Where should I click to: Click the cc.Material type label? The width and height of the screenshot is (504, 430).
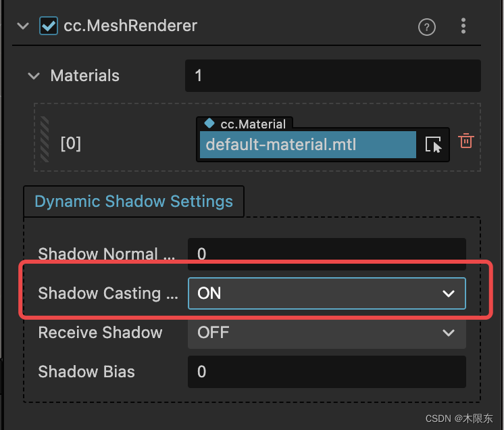point(253,124)
